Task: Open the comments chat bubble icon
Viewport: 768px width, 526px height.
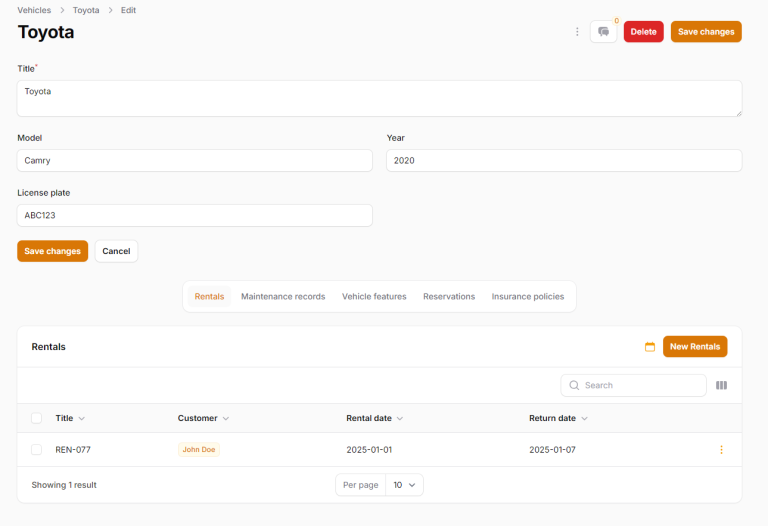Action: (x=603, y=32)
